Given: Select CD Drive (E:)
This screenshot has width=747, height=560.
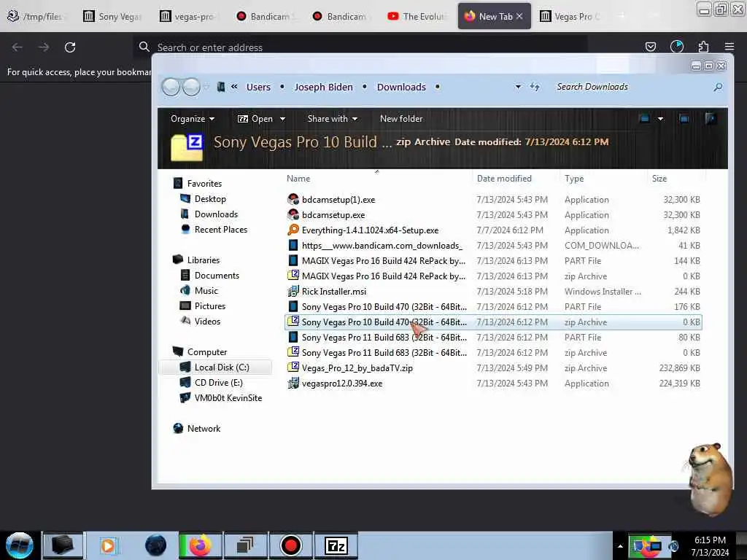Looking at the screenshot, I should 211,382.
